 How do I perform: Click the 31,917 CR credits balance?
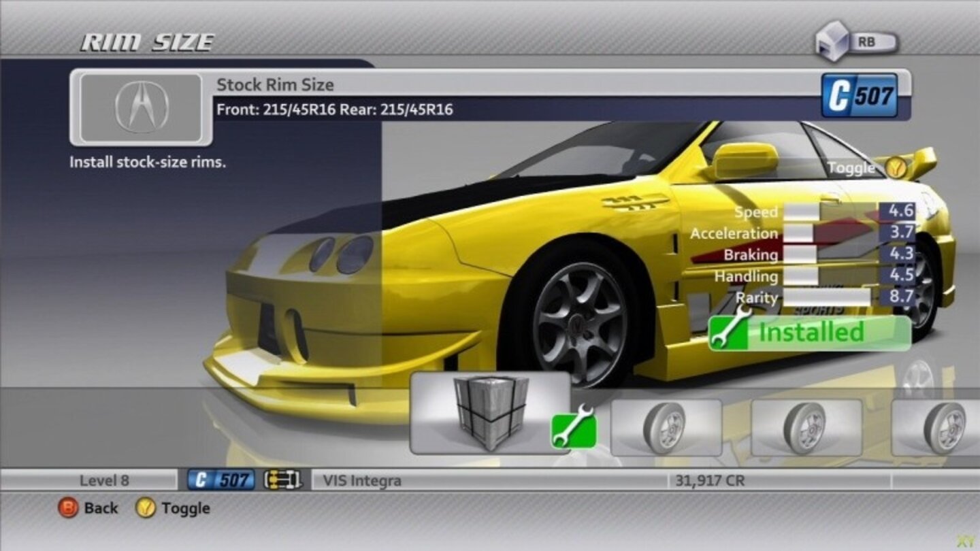(710, 480)
